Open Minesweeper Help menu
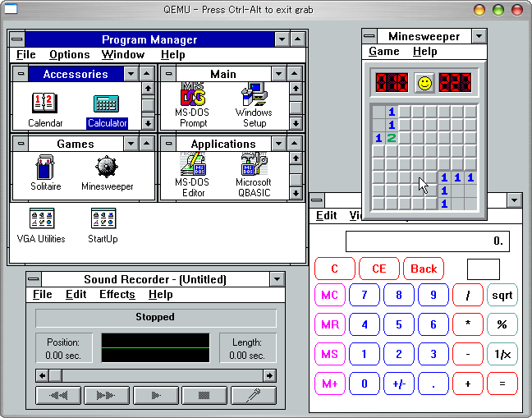This screenshot has width=532, height=418. [x=424, y=51]
